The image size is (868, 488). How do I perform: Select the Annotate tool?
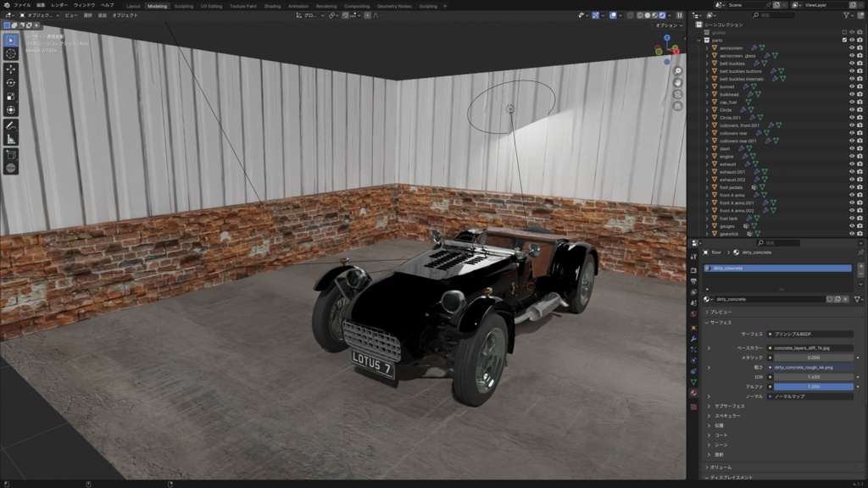(x=10, y=125)
